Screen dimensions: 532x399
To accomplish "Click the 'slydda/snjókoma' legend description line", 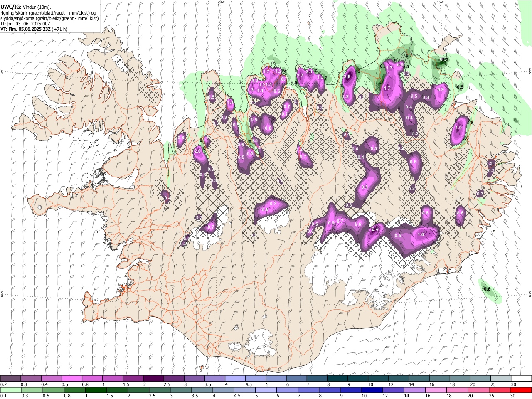I will point(49,18).
